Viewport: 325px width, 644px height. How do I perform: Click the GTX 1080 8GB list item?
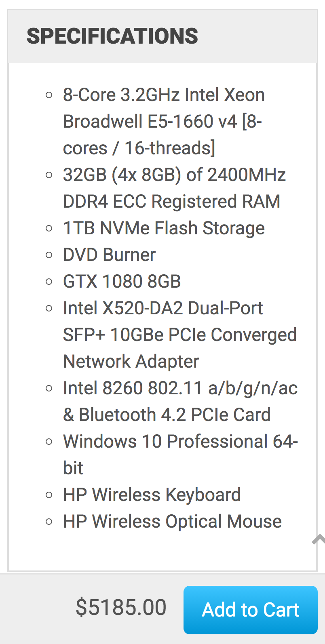coord(122,282)
